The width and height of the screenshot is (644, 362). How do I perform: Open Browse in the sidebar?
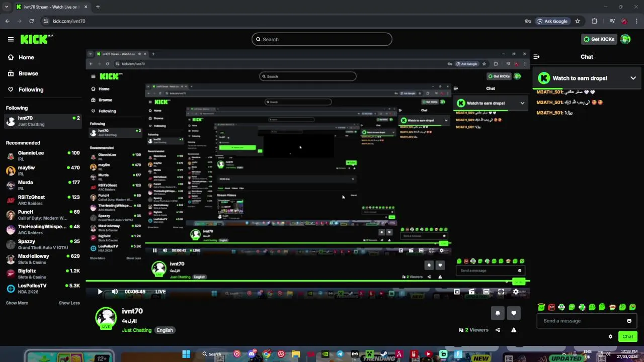(x=23, y=73)
